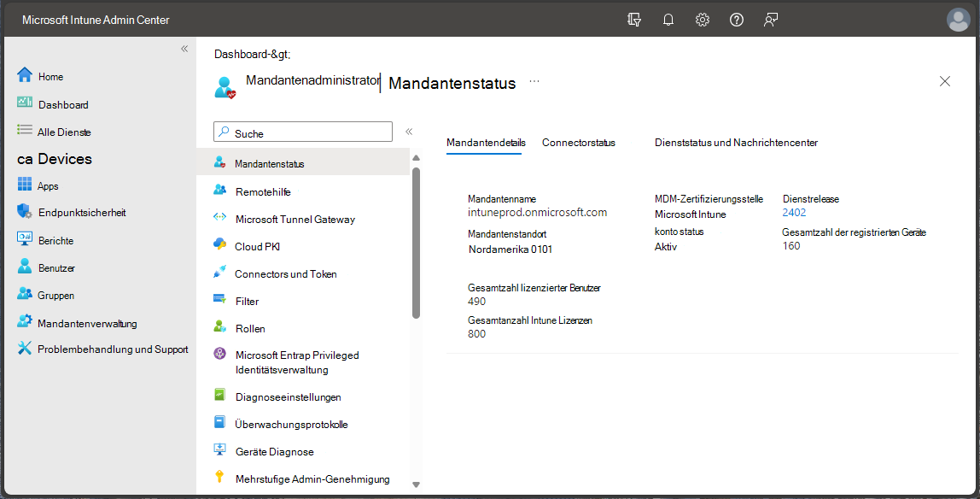980x499 pixels.
Task: Click the Copilot icon in top bar
Action: click(x=634, y=20)
